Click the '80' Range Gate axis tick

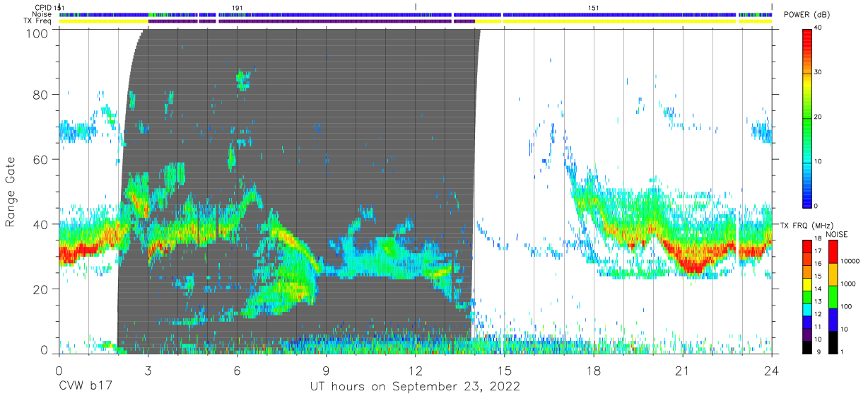[41, 95]
